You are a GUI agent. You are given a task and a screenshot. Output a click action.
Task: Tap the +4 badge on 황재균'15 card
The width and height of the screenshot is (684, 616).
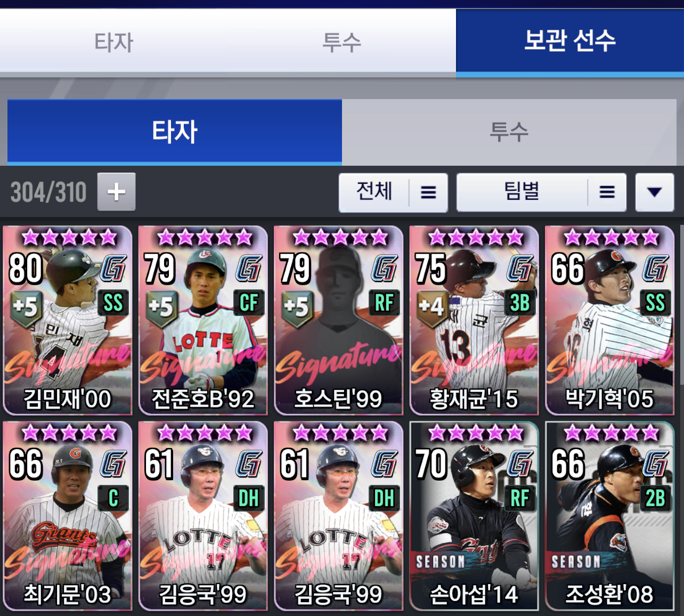tap(432, 307)
